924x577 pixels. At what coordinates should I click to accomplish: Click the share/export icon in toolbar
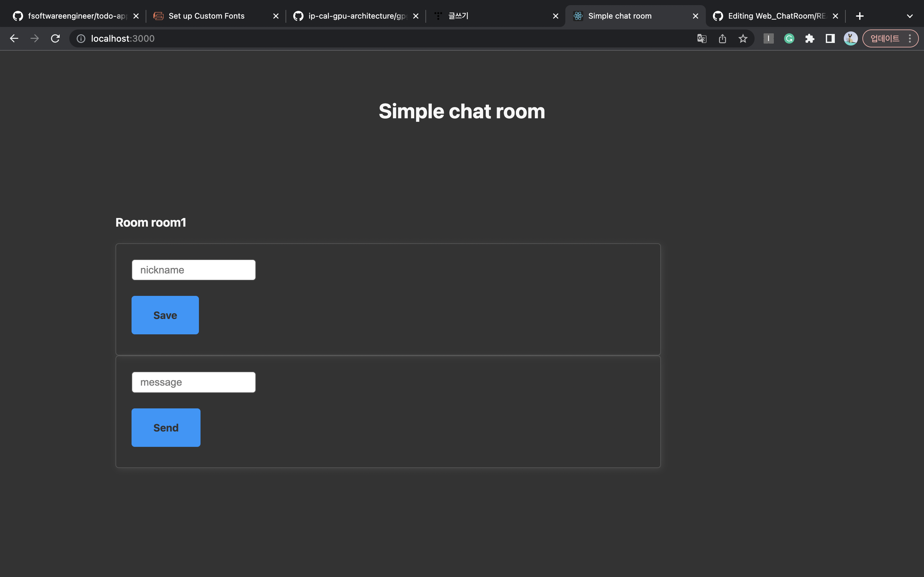[722, 38]
